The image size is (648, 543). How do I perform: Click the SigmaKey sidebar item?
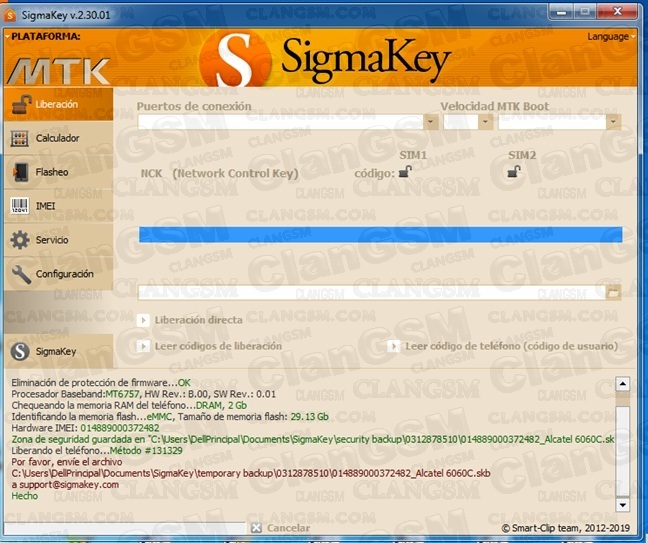58,351
